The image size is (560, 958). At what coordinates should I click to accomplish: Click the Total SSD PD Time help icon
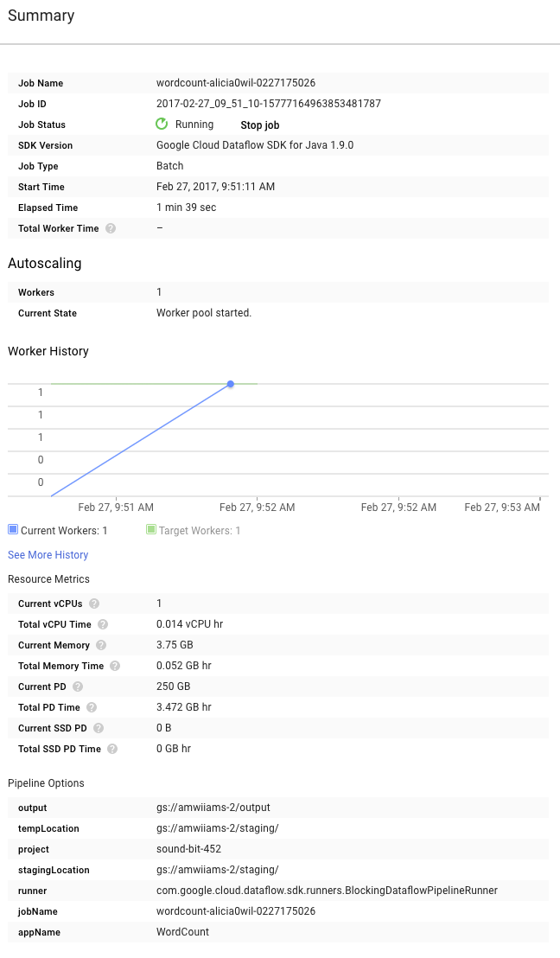pos(112,749)
